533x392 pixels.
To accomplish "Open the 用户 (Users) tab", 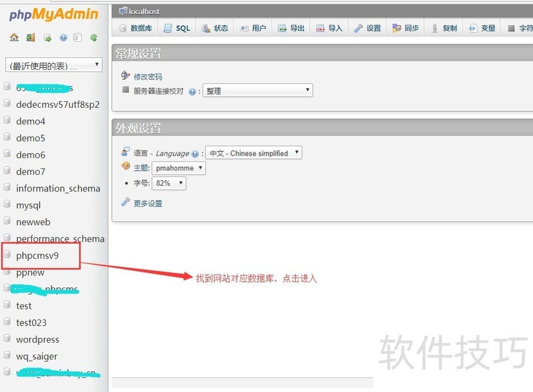I will click(253, 28).
